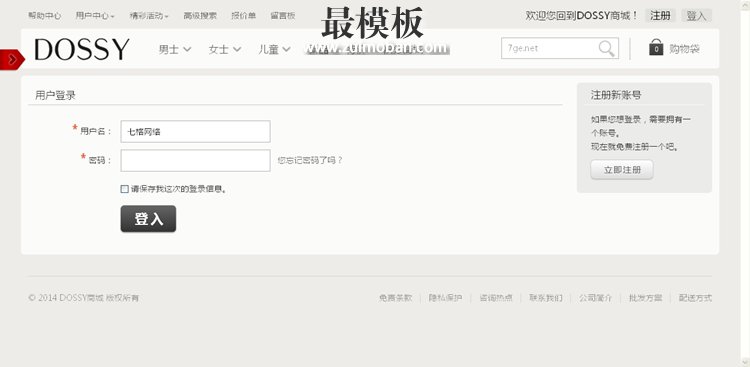This screenshot has height=367, width=750.
Task: Focus the 用户名 input field
Action: 195,131
